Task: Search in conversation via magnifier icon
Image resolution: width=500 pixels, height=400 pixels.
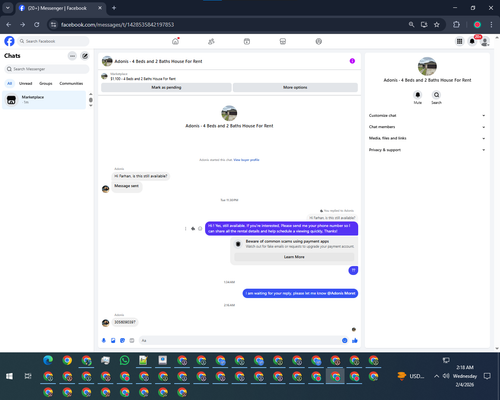Action: (x=436, y=95)
